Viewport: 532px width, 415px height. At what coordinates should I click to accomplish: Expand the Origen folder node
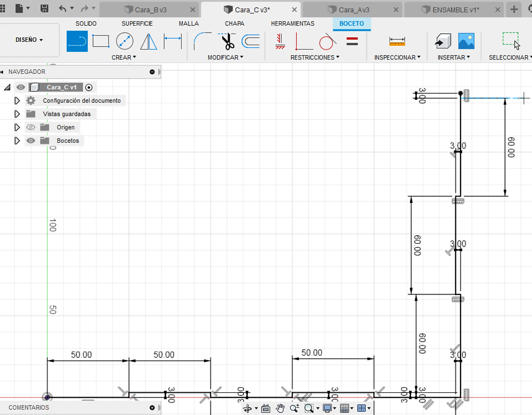[17, 127]
